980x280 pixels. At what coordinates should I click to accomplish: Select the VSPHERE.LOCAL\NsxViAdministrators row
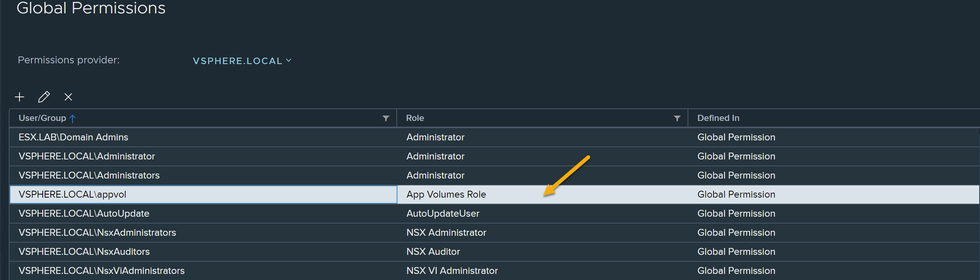click(x=494, y=271)
